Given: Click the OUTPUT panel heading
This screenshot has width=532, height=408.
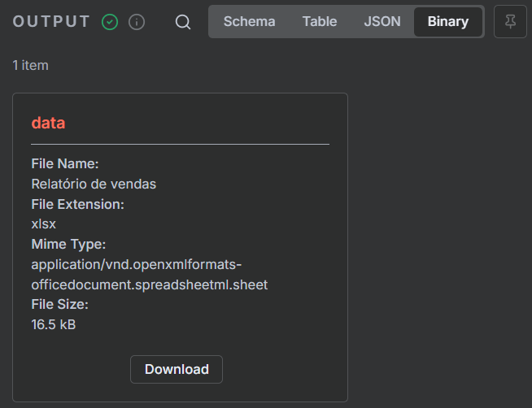Looking at the screenshot, I should pos(51,22).
